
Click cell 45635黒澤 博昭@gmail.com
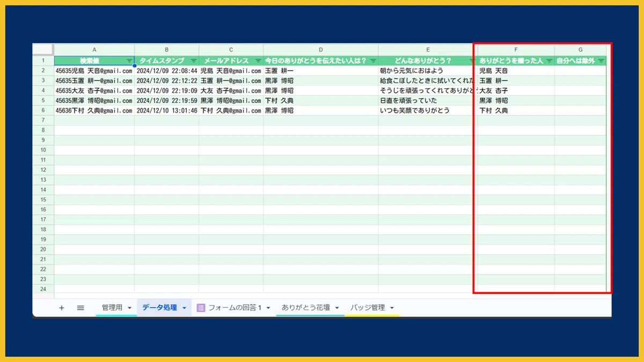(94, 100)
